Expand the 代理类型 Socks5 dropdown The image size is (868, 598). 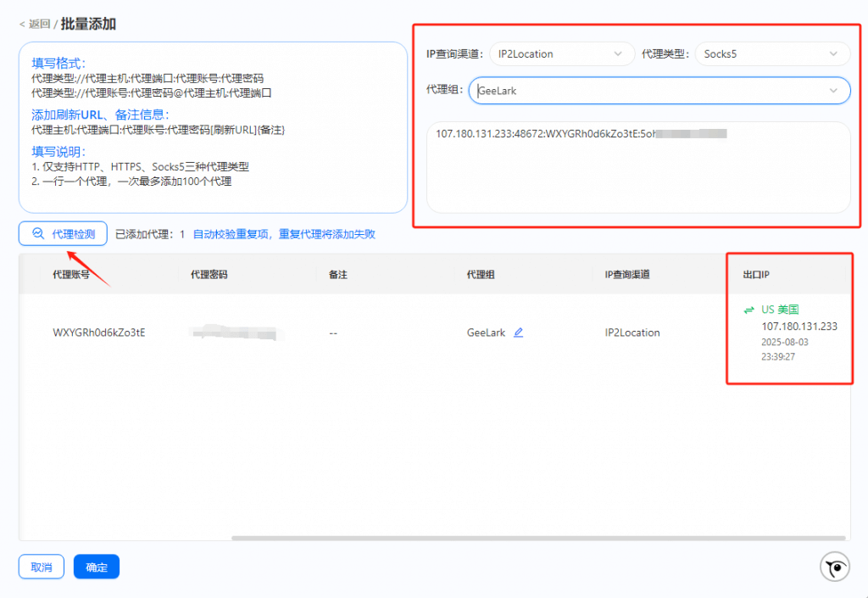773,54
